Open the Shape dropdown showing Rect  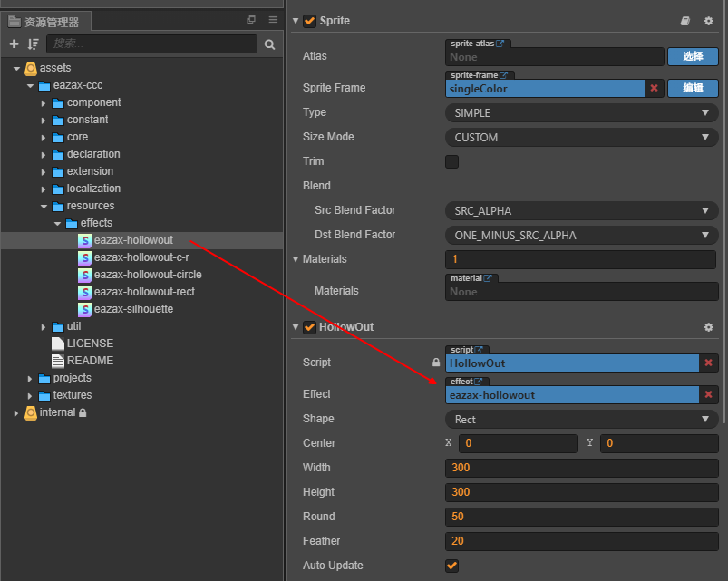(582, 419)
